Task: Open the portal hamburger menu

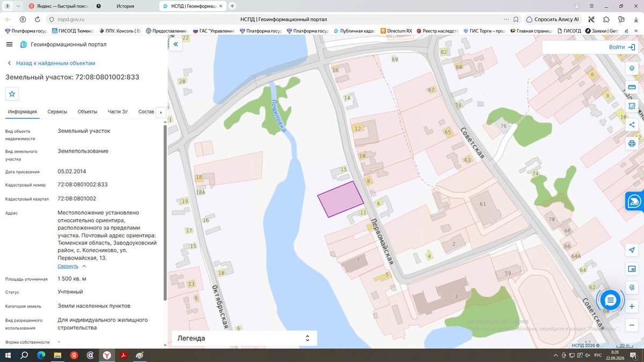Action: [9, 45]
